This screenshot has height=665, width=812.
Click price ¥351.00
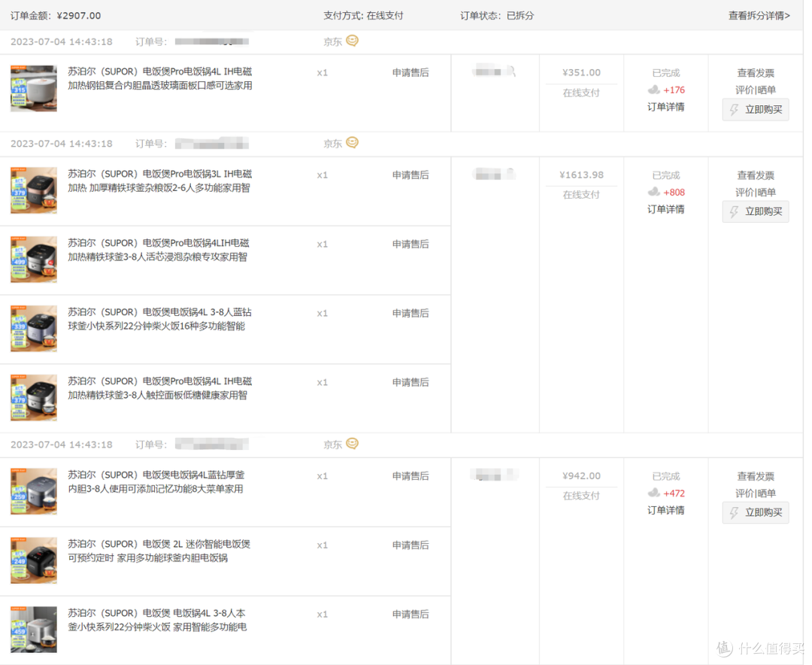pos(581,72)
